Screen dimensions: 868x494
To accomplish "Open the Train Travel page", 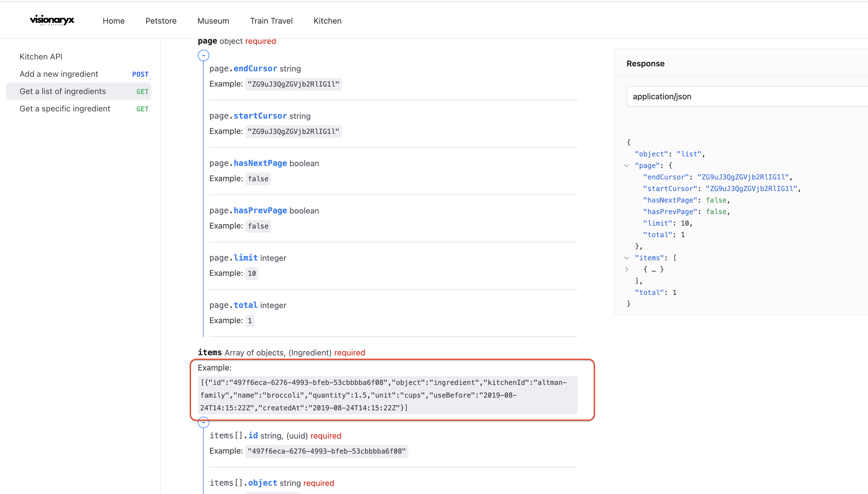I will 271,21.
